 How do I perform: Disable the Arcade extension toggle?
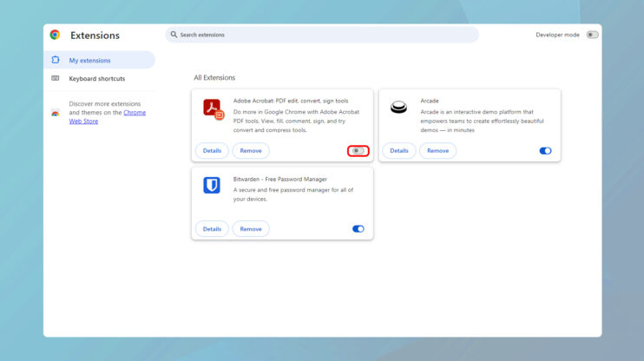click(x=545, y=151)
